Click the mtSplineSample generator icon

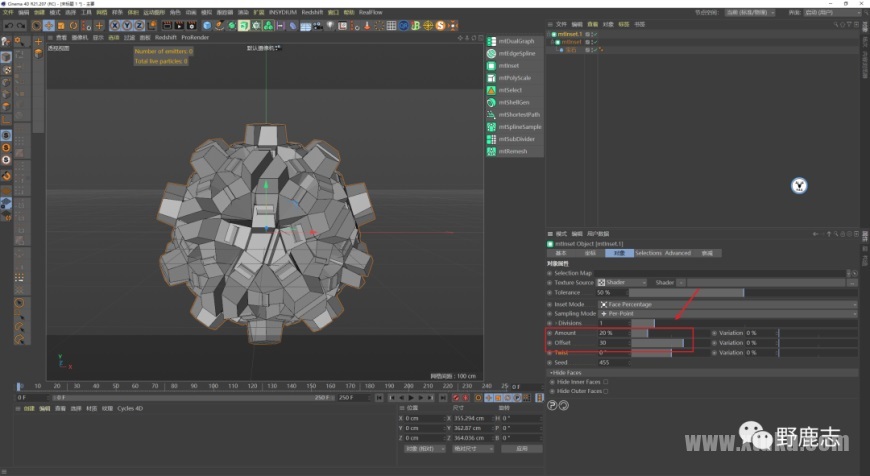(491, 126)
